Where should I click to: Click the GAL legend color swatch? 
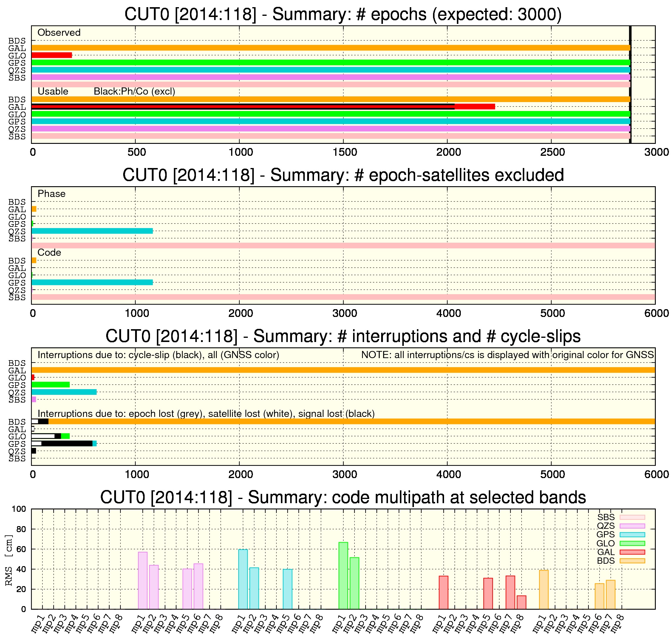(x=632, y=552)
